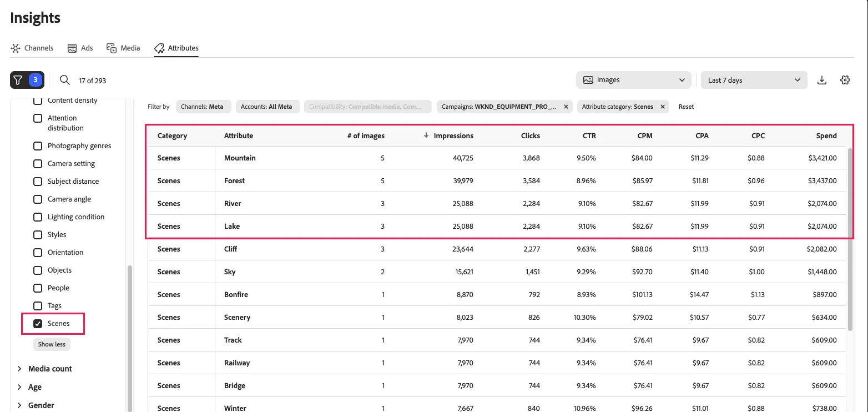Click the Channels tab icon

click(16, 48)
